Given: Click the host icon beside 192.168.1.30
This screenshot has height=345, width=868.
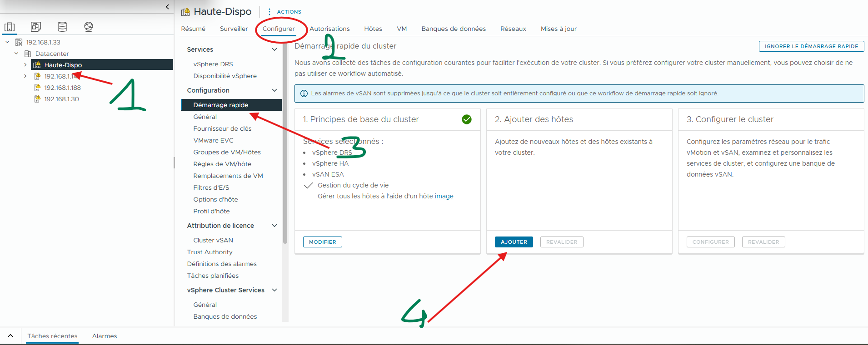Looking at the screenshot, I should (x=38, y=99).
